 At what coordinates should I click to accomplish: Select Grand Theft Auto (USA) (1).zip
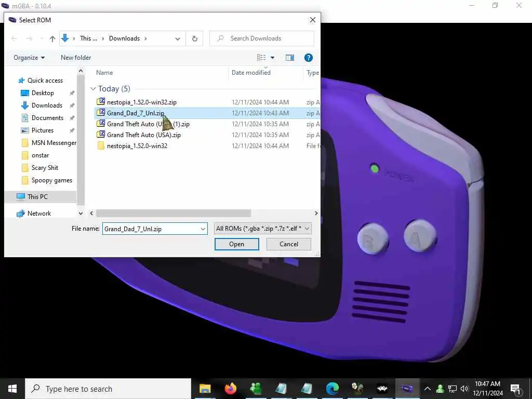(148, 124)
